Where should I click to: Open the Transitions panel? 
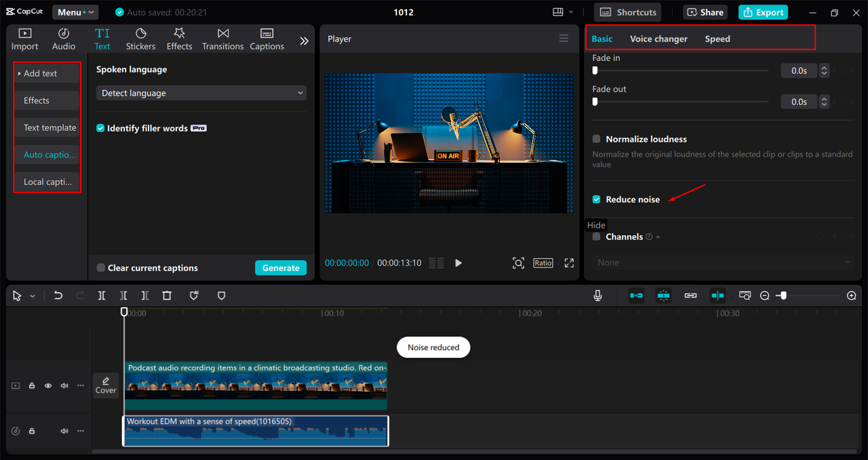pyautogui.click(x=222, y=39)
